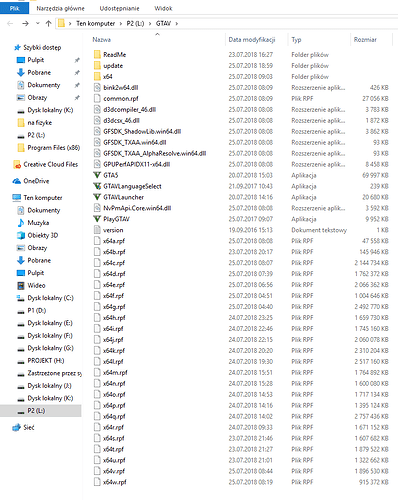Viewport: 398px width, 500px height.
Task: Sort by the Nazwa column header
Action: (101, 40)
